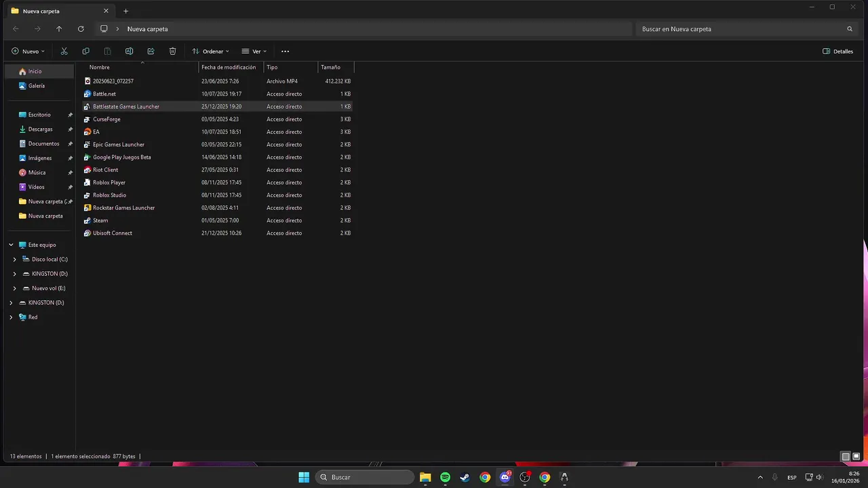Image resolution: width=868 pixels, height=488 pixels.
Task: Click the Battle.net shortcut icon
Action: click(87, 94)
